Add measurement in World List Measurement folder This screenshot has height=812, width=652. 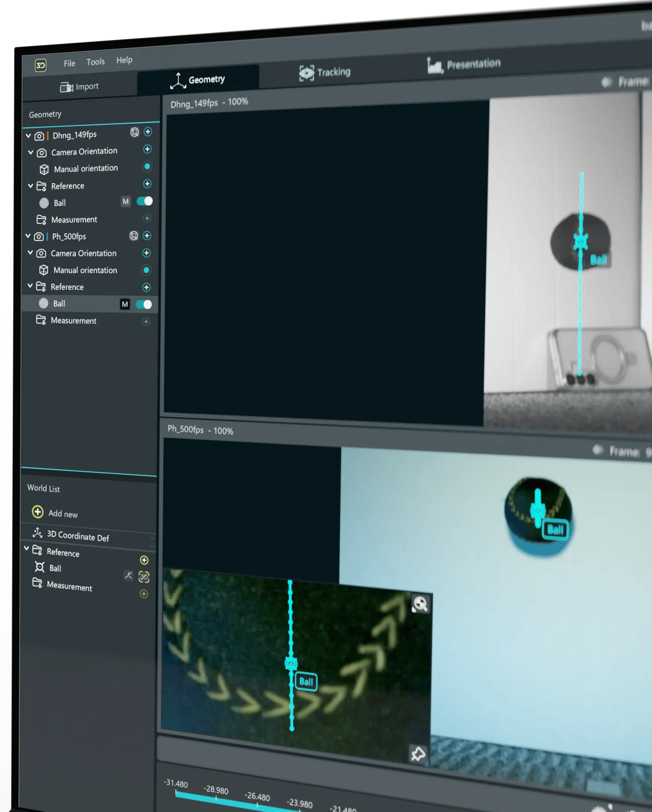(144, 594)
